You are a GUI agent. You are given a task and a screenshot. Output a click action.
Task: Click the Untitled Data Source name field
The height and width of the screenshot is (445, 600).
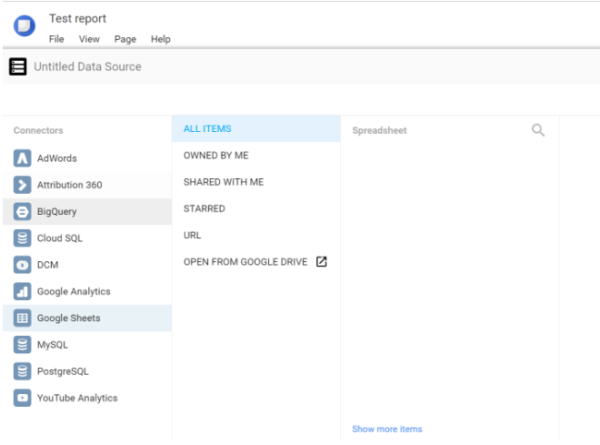point(88,67)
